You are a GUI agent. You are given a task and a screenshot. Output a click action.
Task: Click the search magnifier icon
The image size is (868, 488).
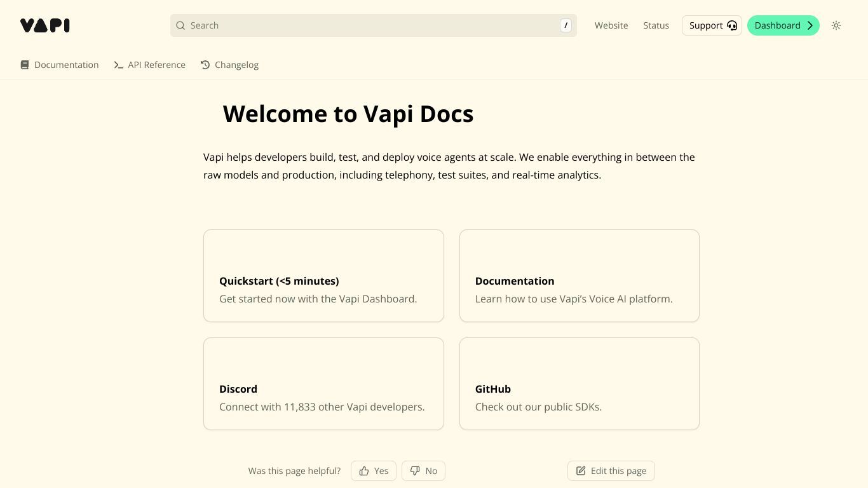[x=180, y=25]
